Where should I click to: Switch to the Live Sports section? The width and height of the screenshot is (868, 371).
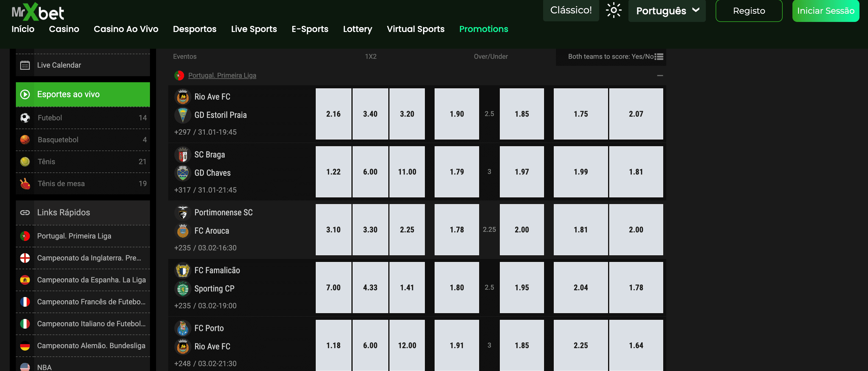tap(254, 29)
